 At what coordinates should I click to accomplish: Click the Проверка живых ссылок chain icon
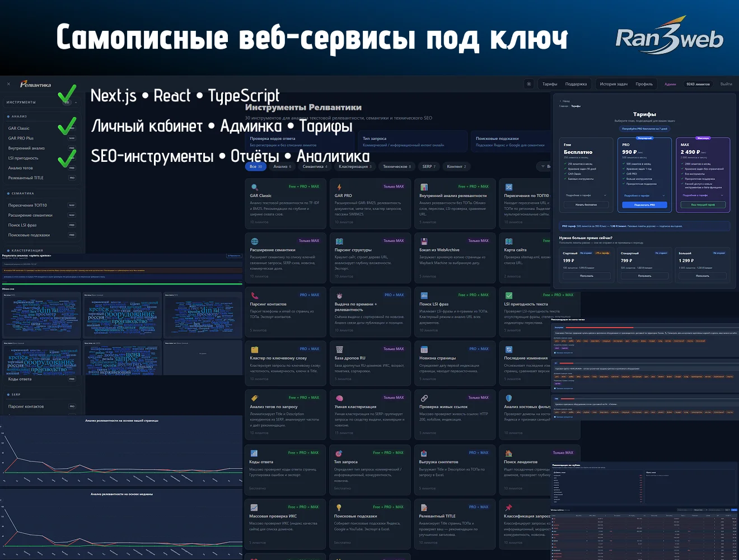[x=424, y=398]
